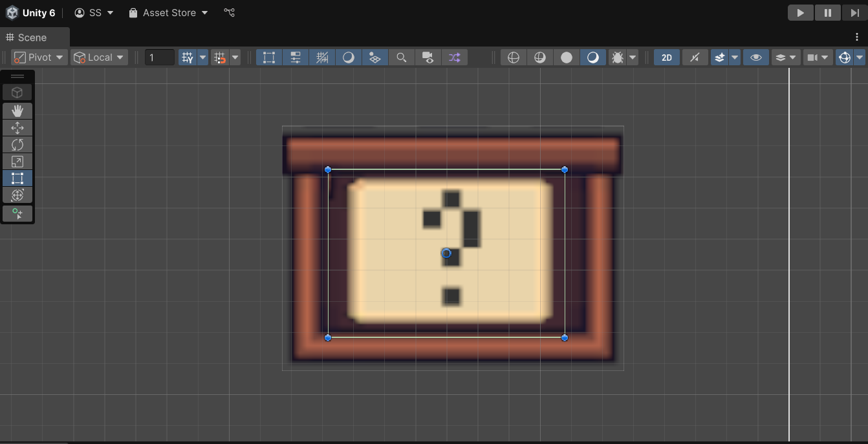Open the version control graph icon
The image size is (868, 444).
point(229,12)
